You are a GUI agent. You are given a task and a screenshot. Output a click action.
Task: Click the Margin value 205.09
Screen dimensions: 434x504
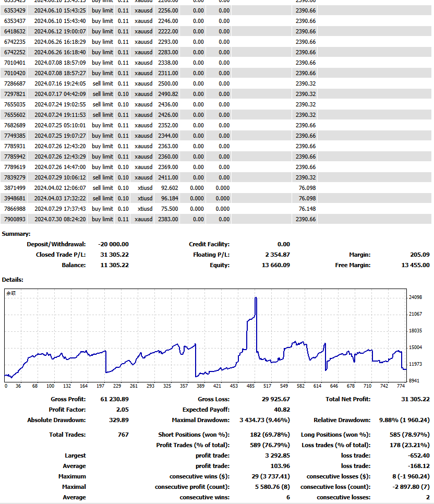(420, 255)
